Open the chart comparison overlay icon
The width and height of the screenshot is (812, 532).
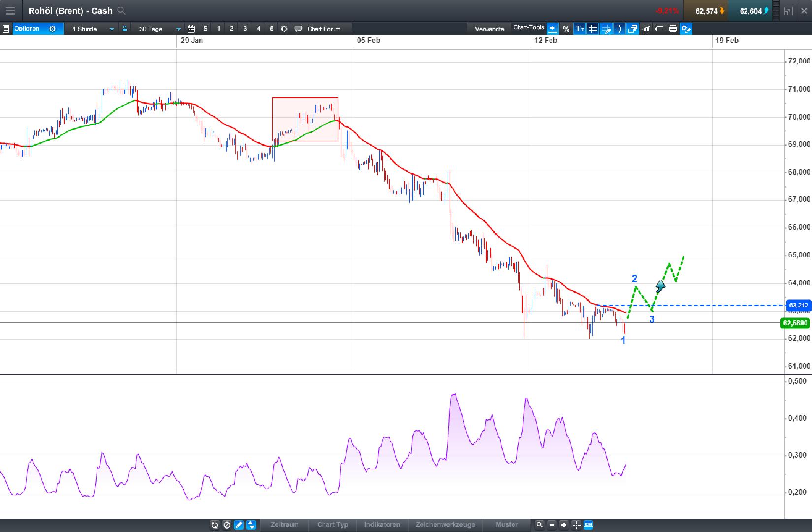(632, 29)
